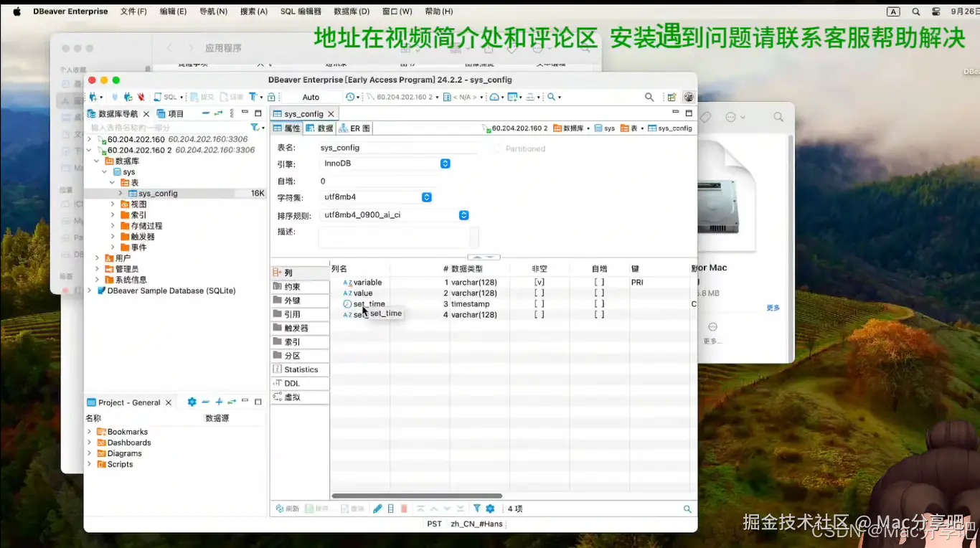Open SQL 编辑器 menu in menu bar

point(301,11)
